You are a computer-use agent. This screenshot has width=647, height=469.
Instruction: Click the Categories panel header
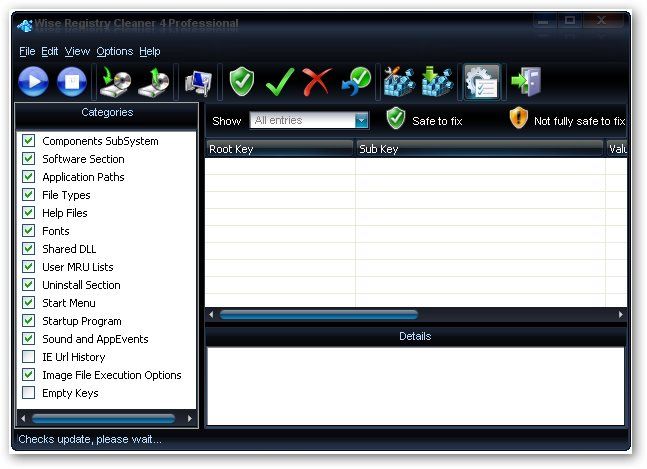click(x=107, y=112)
